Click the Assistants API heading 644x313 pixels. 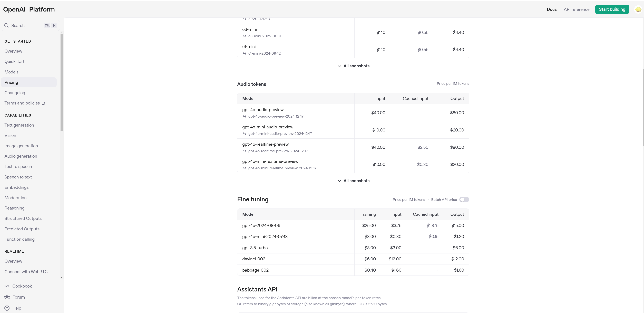257,289
